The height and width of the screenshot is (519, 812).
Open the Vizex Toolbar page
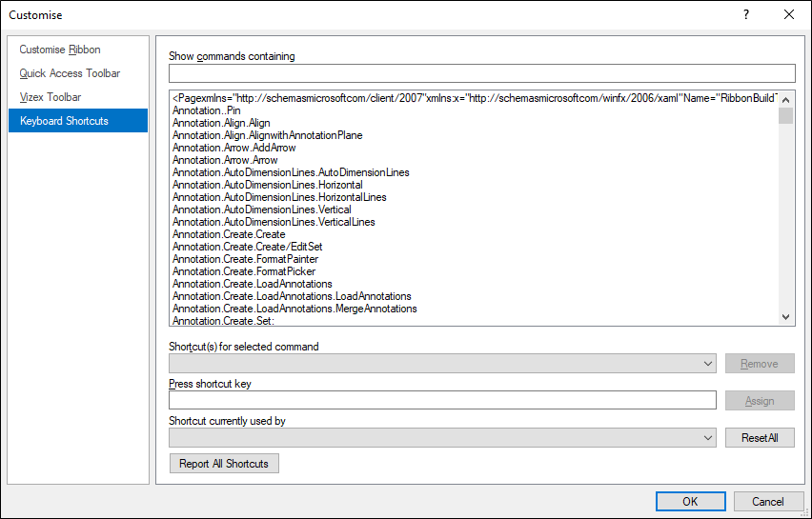point(51,97)
